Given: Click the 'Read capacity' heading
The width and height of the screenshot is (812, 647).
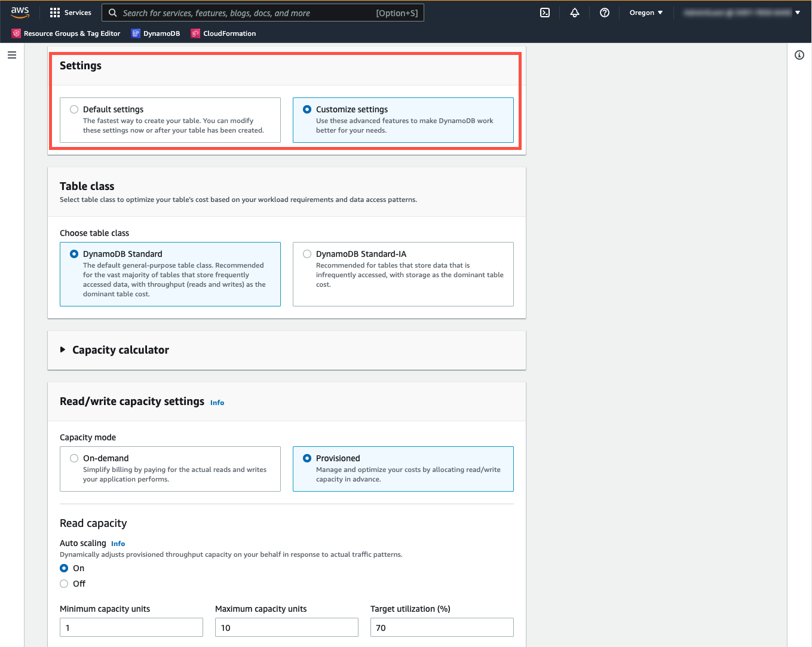Looking at the screenshot, I should point(93,523).
